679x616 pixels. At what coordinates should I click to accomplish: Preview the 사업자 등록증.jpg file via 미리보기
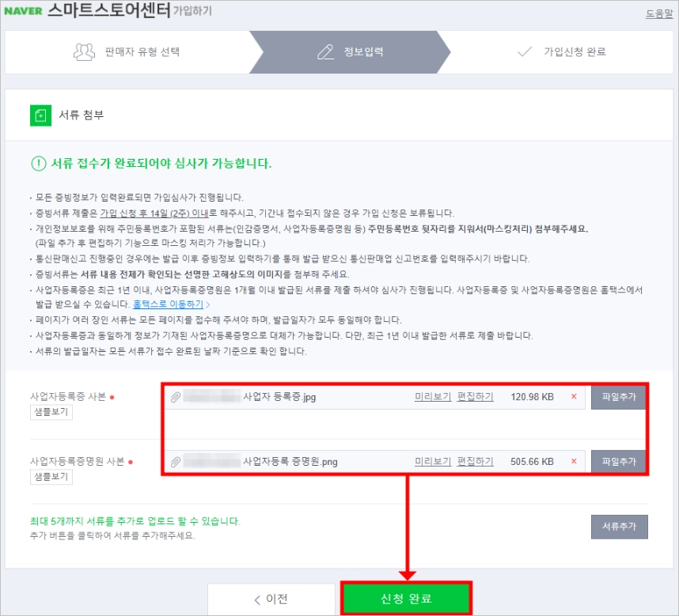(x=433, y=397)
